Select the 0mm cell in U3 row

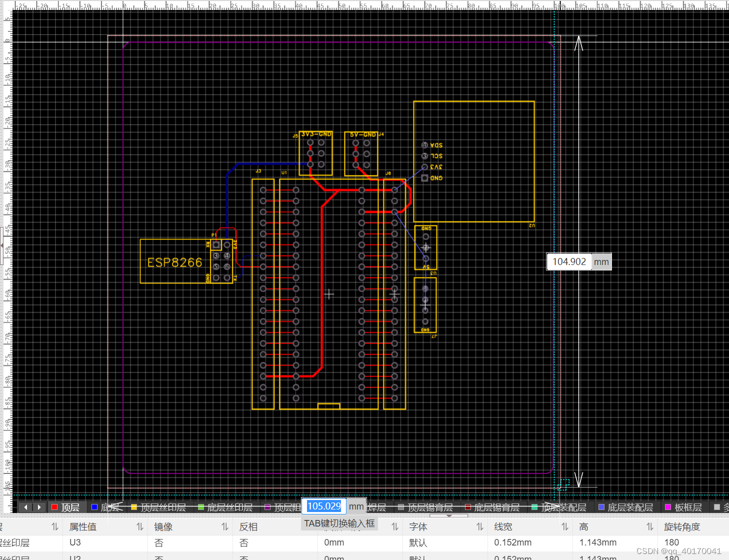tap(360, 542)
